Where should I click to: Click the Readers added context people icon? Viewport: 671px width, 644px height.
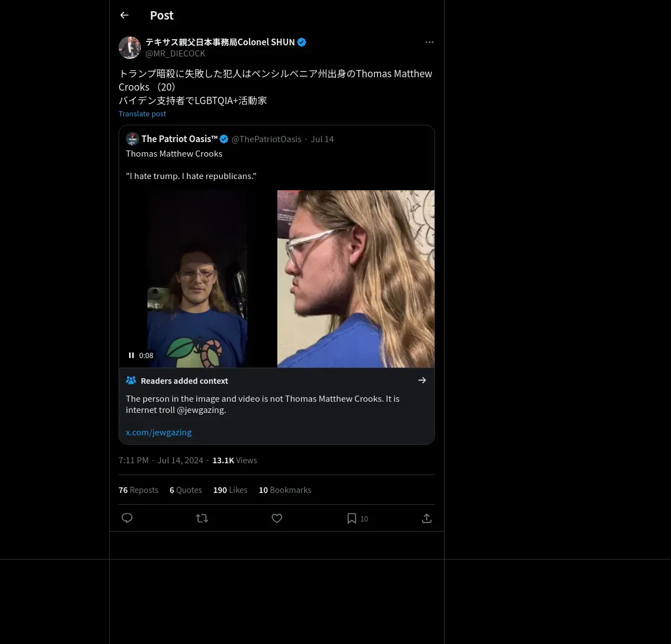coord(131,380)
